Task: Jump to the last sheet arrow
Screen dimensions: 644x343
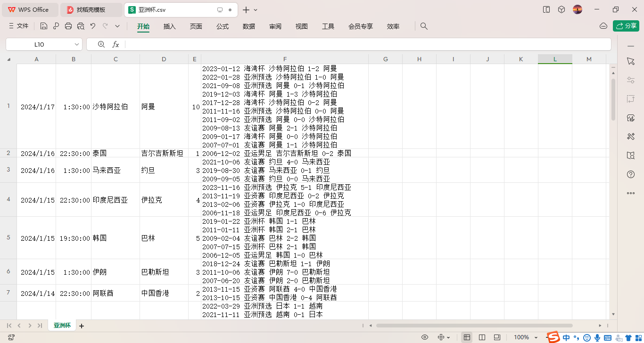Action: [x=40, y=326]
